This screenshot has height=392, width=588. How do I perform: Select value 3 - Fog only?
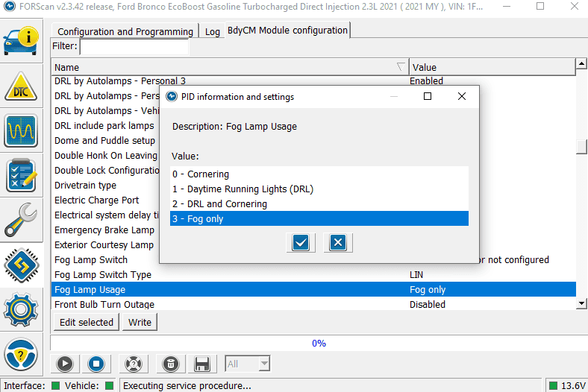click(x=319, y=218)
